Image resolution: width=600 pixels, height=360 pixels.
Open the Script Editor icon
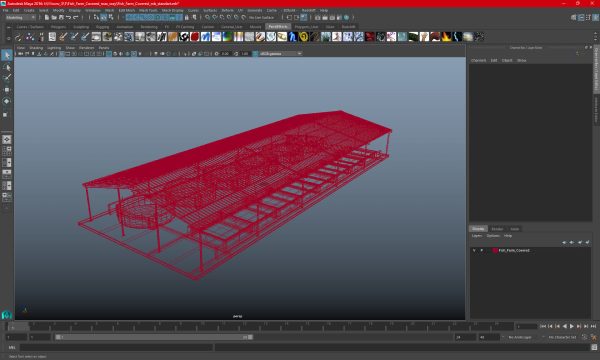pos(594,347)
